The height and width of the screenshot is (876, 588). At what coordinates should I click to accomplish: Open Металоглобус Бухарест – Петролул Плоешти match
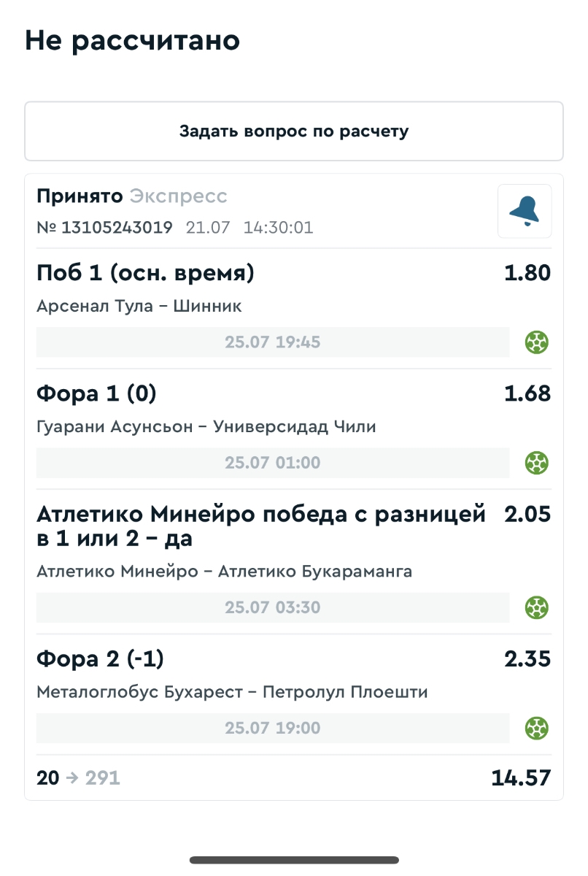pyautogui.click(x=232, y=692)
